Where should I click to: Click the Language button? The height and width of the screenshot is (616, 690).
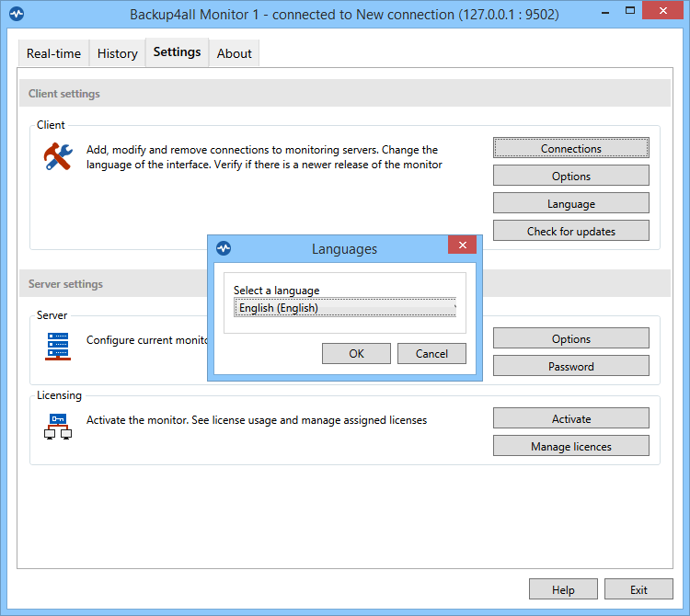(570, 203)
